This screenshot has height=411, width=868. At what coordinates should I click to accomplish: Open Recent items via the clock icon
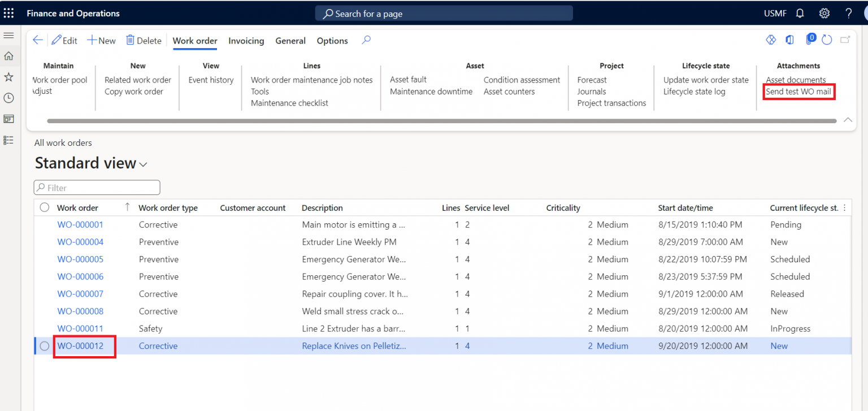[8, 98]
